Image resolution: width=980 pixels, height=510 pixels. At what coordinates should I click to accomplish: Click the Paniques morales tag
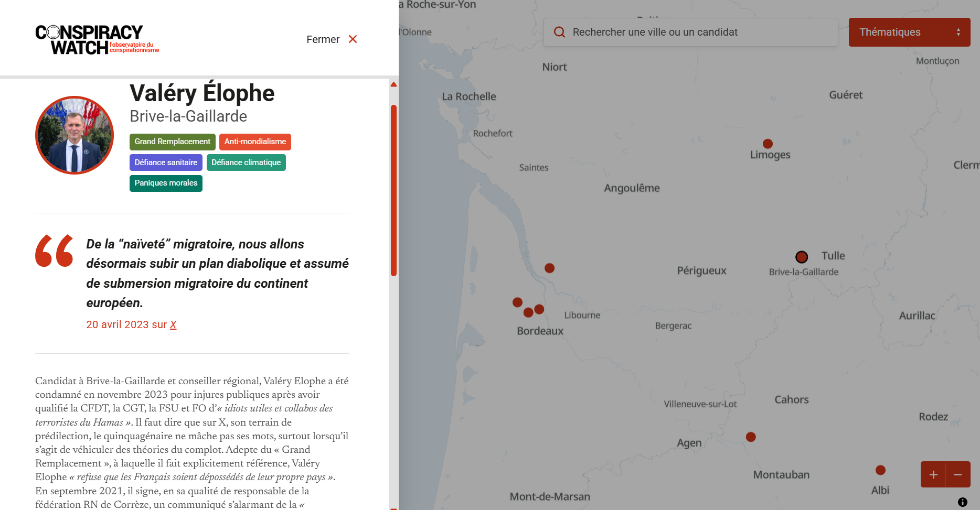pyautogui.click(x=166, y=183)
